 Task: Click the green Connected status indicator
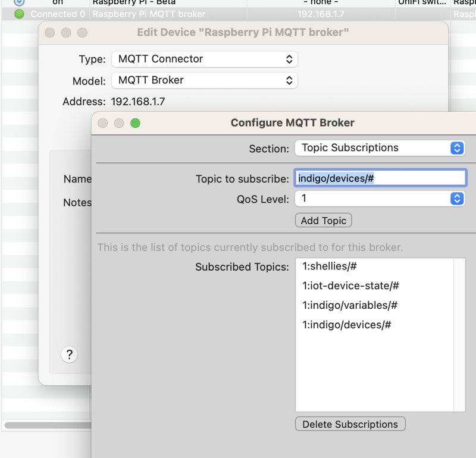tap(19, 14)
